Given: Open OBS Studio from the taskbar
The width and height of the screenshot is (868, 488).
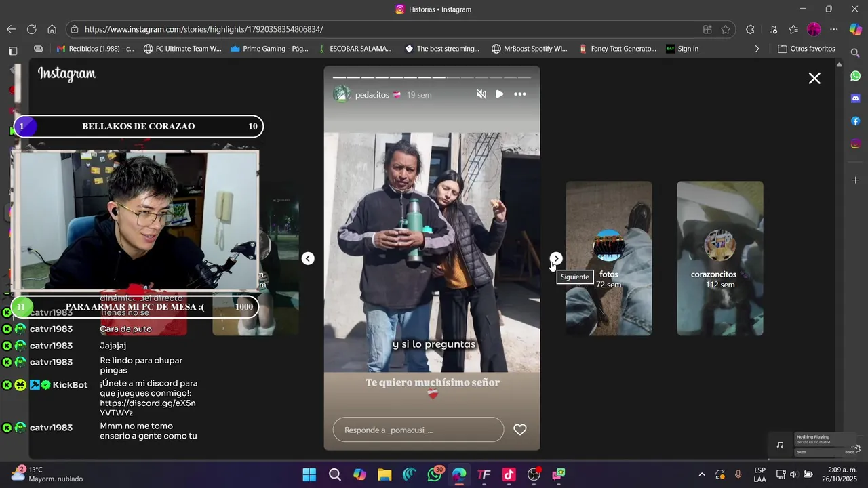Looking at the screenshot, I should (534, 474).
